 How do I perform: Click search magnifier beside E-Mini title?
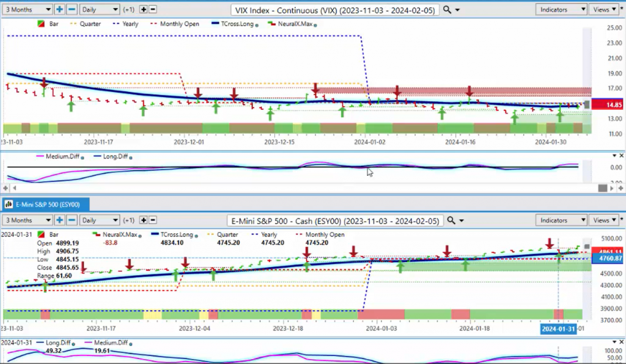pos(451,220)
